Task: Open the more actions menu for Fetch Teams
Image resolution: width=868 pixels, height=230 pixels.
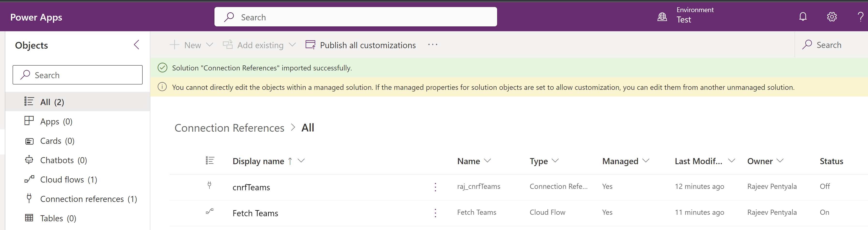Action: pos(435,213)
